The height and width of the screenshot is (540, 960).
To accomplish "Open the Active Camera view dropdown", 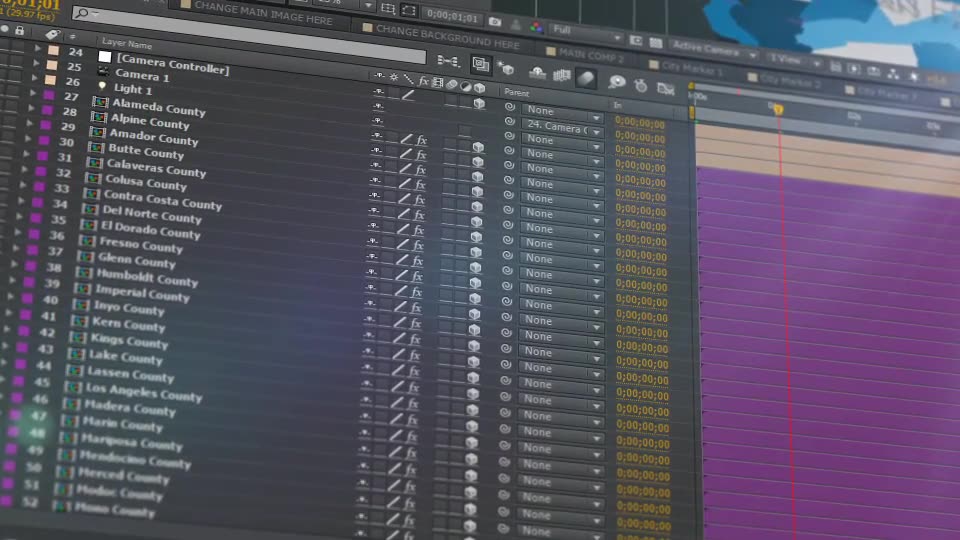I will tap(714, 49).
